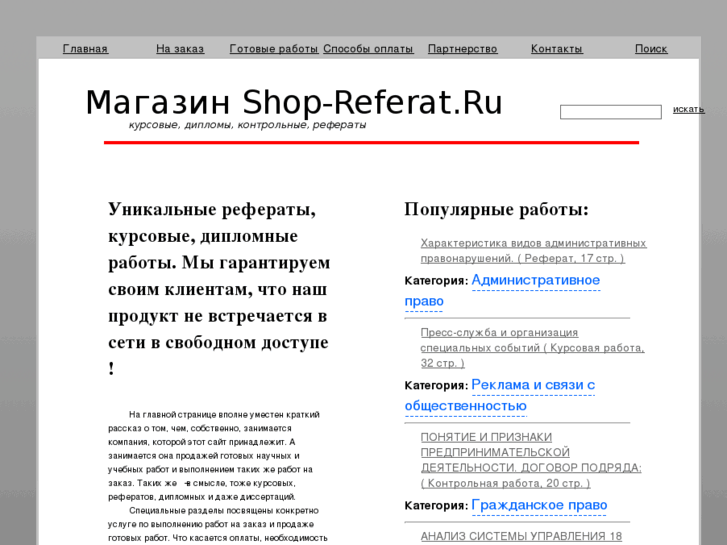Viewport: 727px width, 545px height.
Task: Go to На заказ page
Action: point(180,49)
